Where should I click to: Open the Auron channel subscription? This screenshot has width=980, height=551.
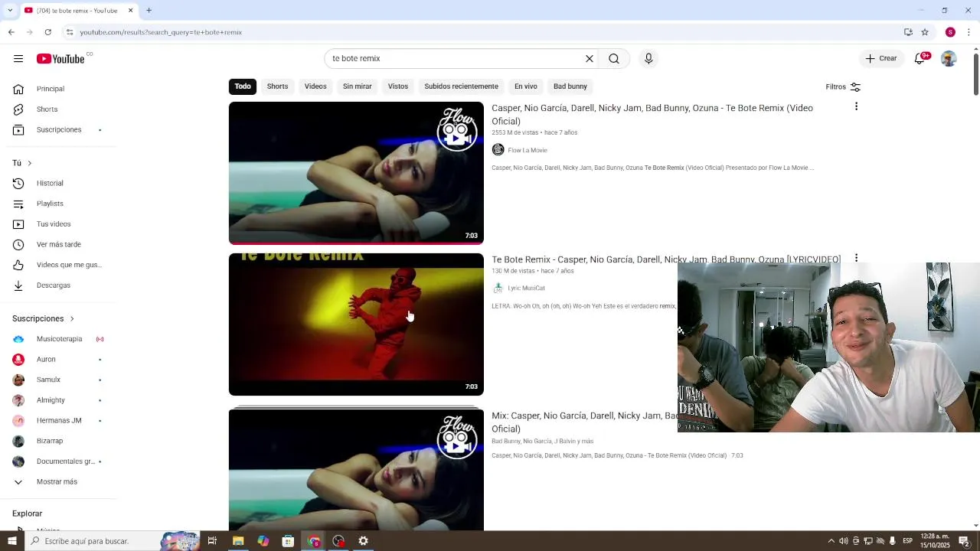(x=58, y=360)
